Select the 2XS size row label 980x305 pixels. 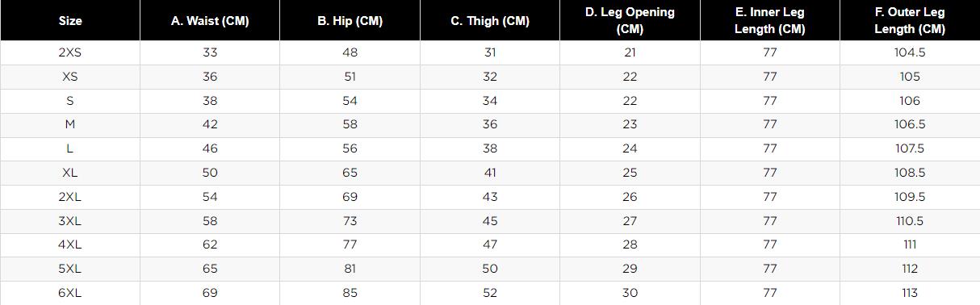(70, 52)
